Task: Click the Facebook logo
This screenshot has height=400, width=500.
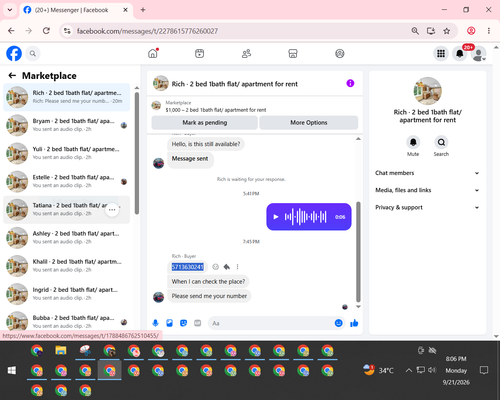Action: tap(14, 53)
